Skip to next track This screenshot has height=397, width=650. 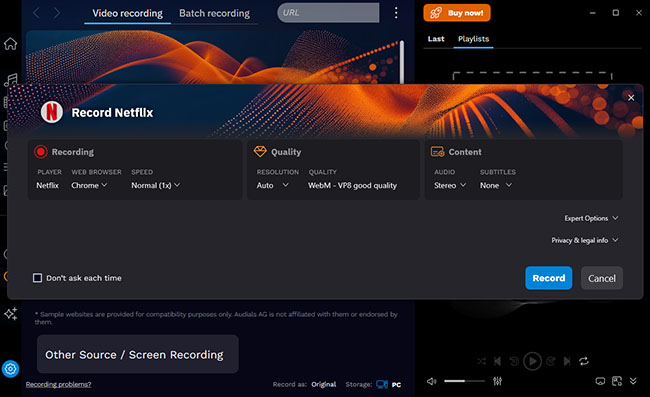567,361
